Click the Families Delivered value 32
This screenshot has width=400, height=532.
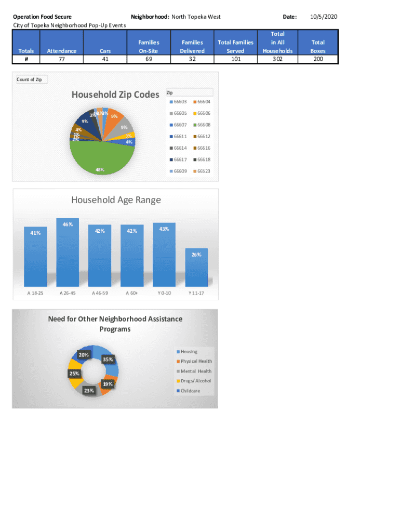coord(192,59)
